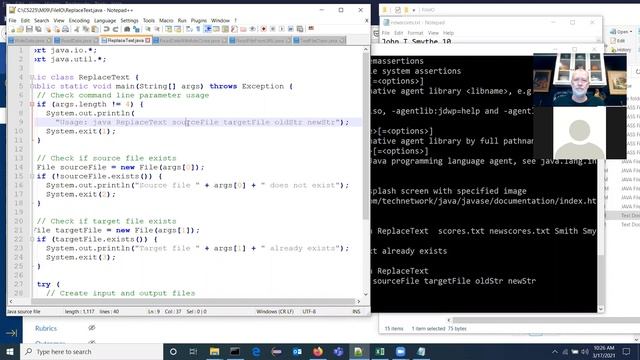
Task: Open the File menu in Notepad++
Action: (12, 20)
